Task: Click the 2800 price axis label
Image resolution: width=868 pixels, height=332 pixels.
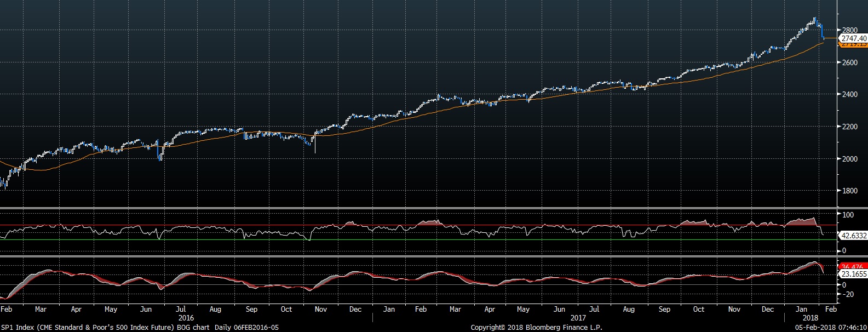Action: [x=850, y=30]
